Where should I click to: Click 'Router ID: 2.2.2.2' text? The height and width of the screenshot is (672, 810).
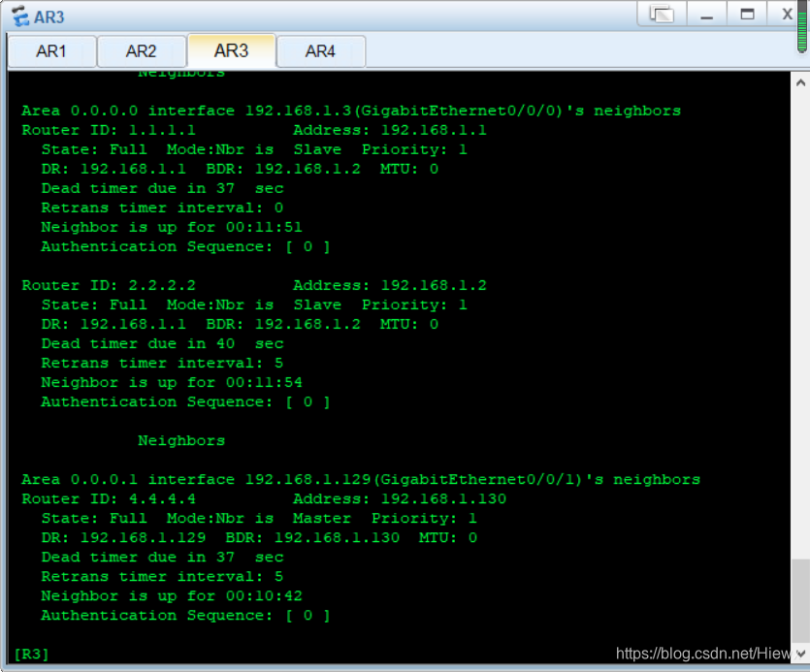(109, 286)
